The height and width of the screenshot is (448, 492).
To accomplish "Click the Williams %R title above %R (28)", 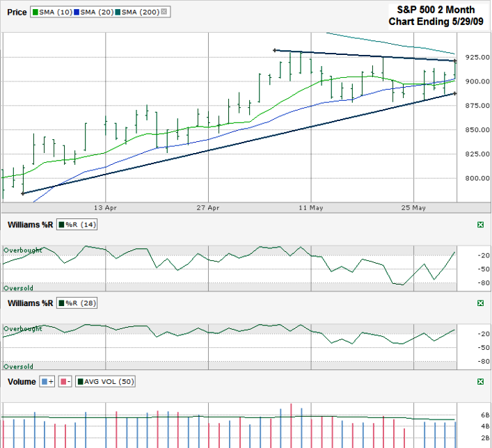I will click(x=30, y=303).
